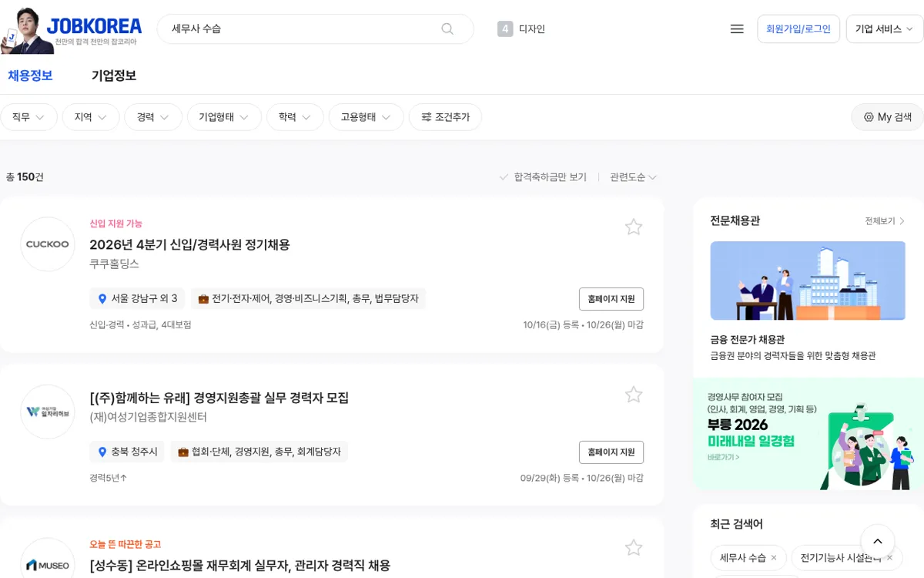Bookmark the 쿠쿠홀딩스 job with star

[x=634, y=227]
